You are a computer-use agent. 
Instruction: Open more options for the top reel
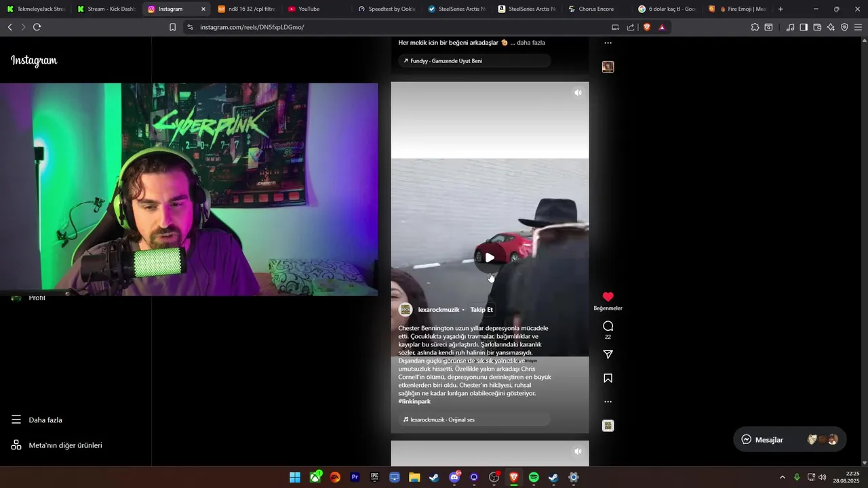click(x=608, y=43)
